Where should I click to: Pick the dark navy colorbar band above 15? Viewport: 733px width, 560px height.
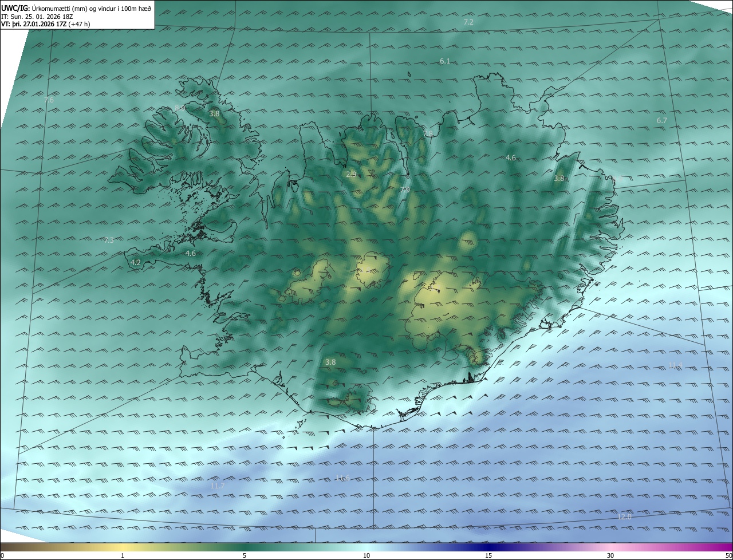tap(488, 546)
